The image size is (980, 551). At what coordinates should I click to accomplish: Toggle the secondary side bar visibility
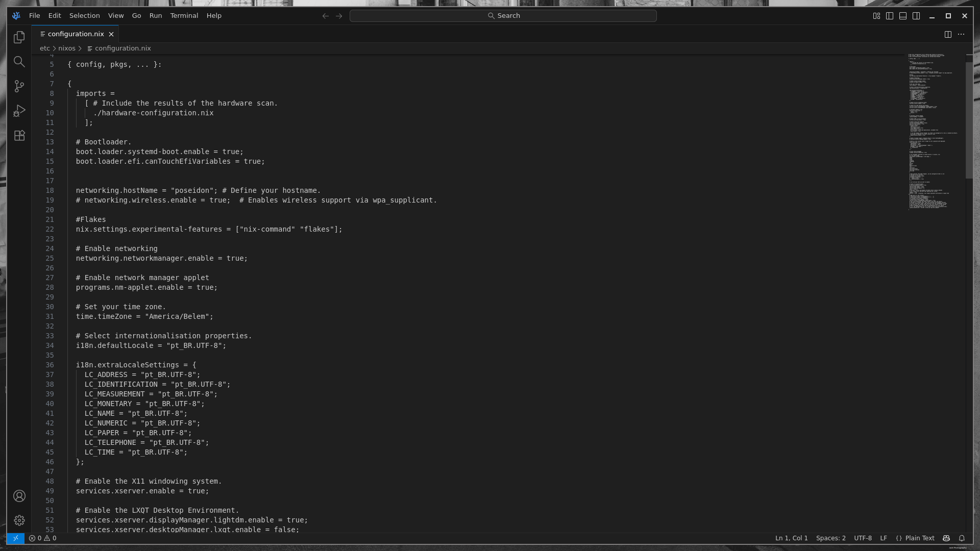[916, 16]
